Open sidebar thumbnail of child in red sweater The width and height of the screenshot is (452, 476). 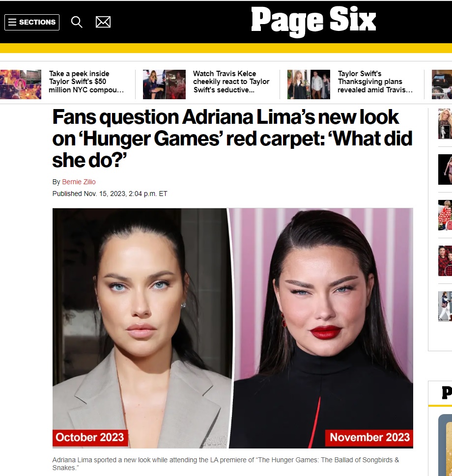click(x=445, y=215)
